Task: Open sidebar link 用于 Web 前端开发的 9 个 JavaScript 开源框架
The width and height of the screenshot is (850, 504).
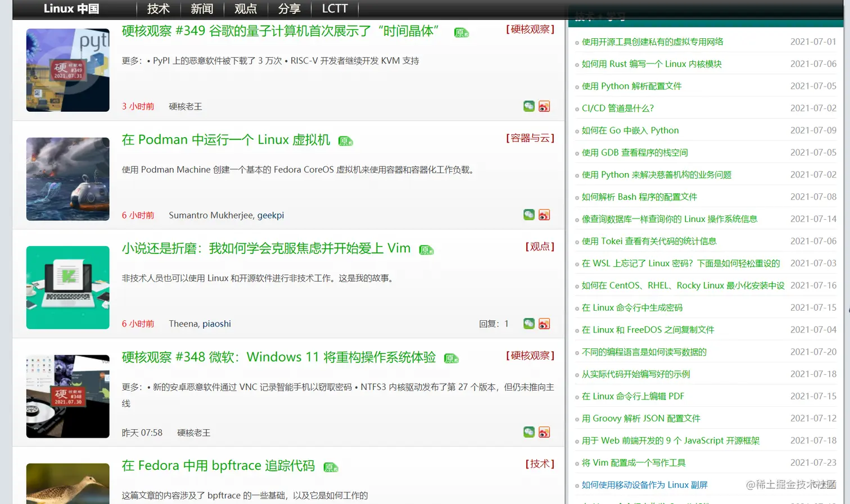Action: [671, 441]
